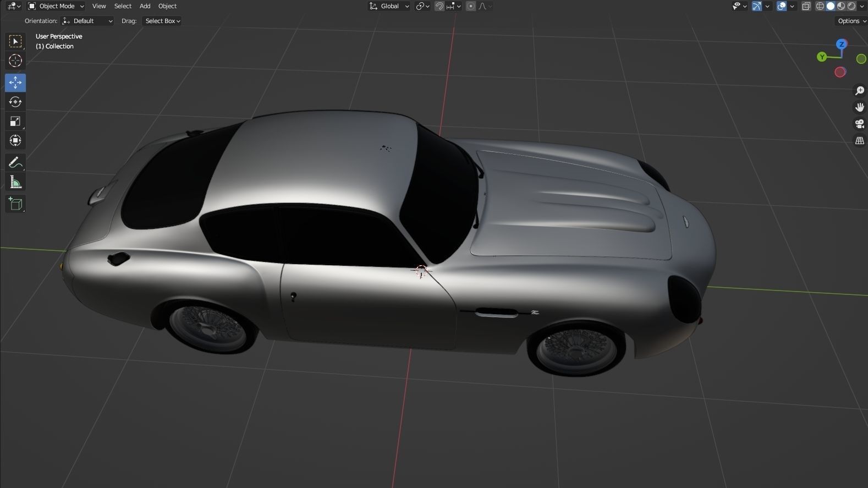The height and width of the screenshot is (488, 868).
Task: Select the Cursor tool
Action: coord(15,61)
